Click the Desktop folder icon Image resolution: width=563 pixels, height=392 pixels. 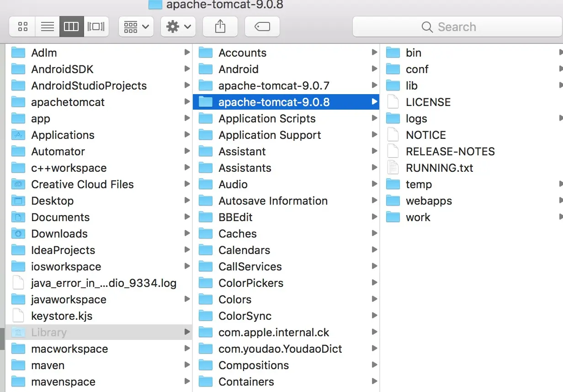click(x=18, y=201)
